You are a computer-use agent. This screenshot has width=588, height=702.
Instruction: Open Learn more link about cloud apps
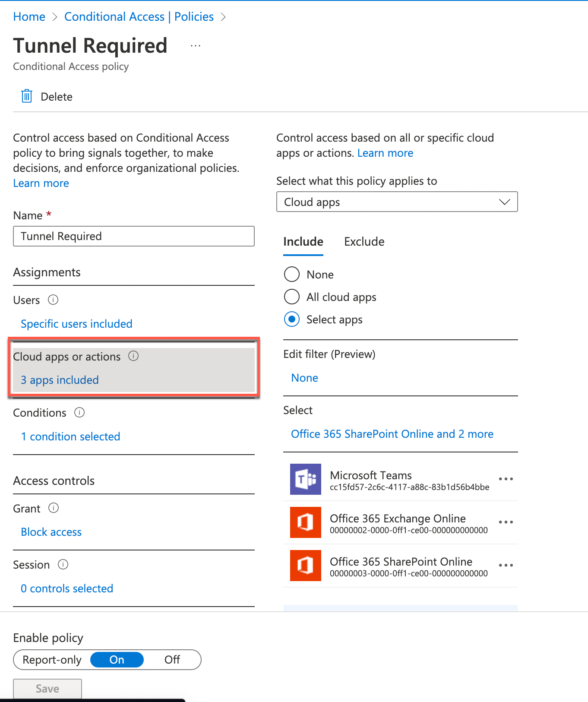(x=386, y=153)
